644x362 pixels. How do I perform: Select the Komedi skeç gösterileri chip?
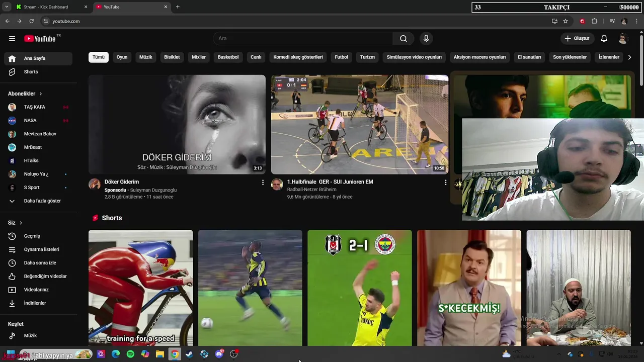(298, 57)
